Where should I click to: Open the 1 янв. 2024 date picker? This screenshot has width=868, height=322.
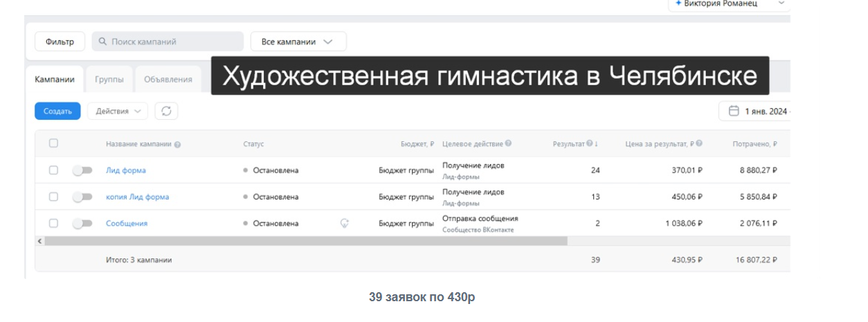coord(755,111)
